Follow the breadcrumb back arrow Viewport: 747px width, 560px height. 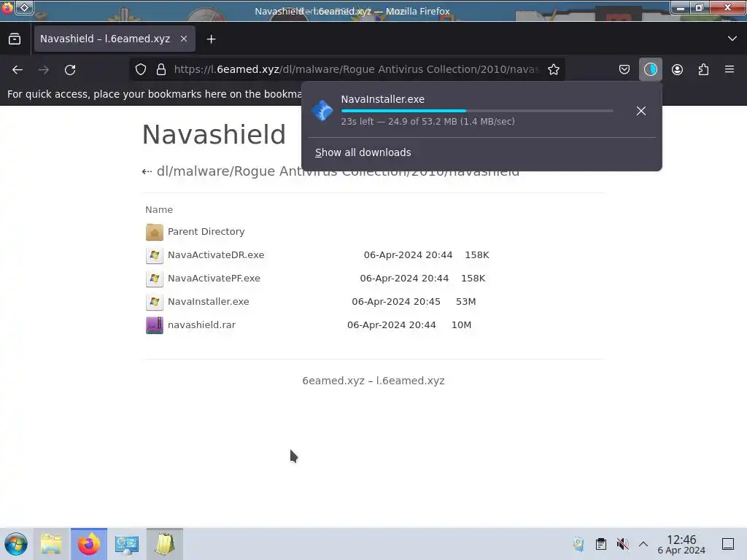click(147, 171)
